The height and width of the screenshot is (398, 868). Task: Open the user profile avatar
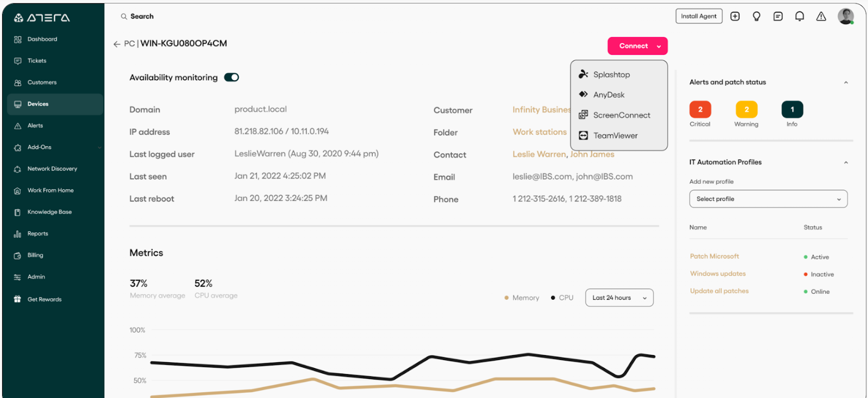click(x=845, y=16)
